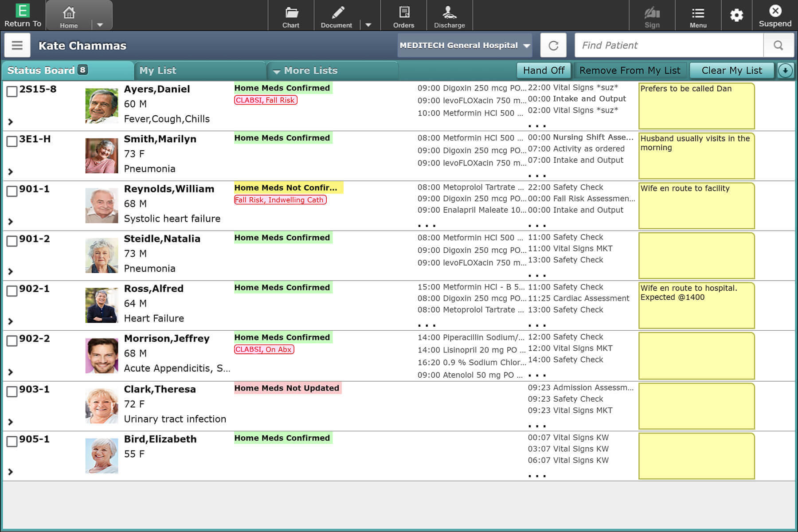Open the settings gear icon
The width and height of the screenshot is (798, 532).
[736, 16]
